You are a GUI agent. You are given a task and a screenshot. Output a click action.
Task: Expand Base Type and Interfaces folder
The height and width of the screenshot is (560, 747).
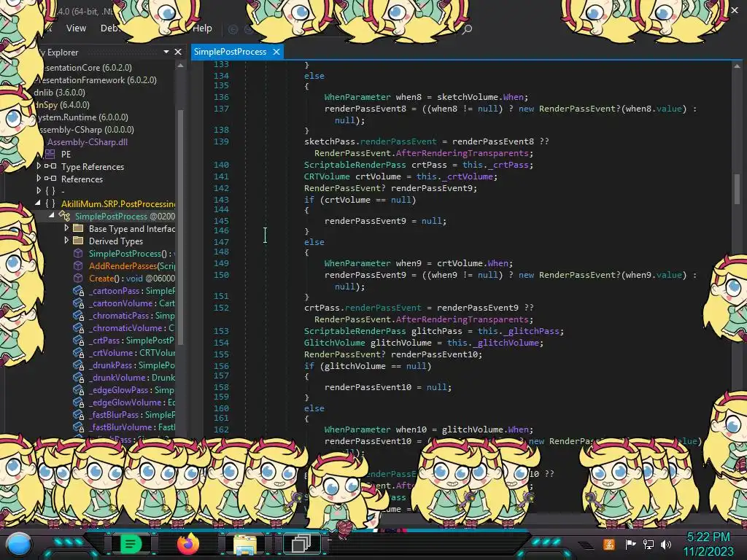point(66,228)
